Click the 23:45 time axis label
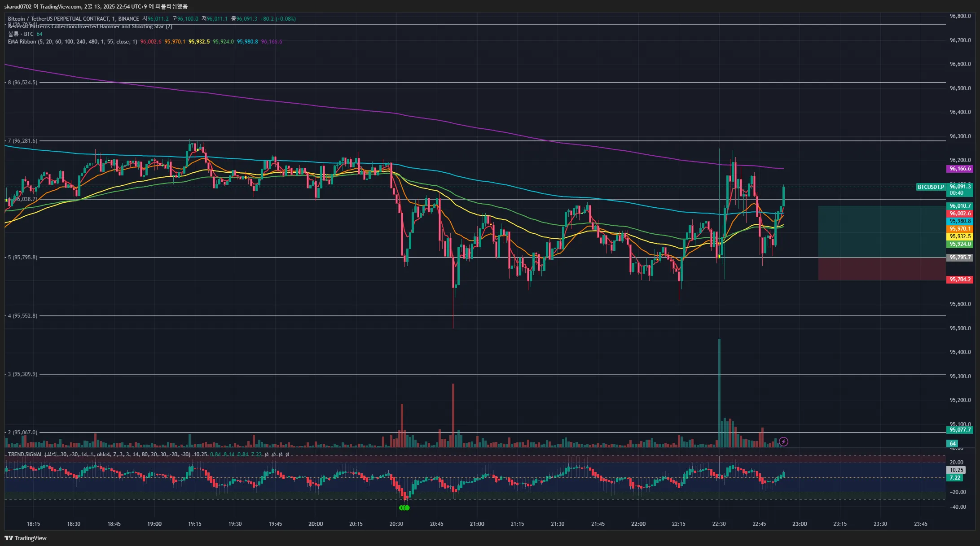Image resolution: width=980 pixels, height=546 pixels. click(x=921, y=524)
